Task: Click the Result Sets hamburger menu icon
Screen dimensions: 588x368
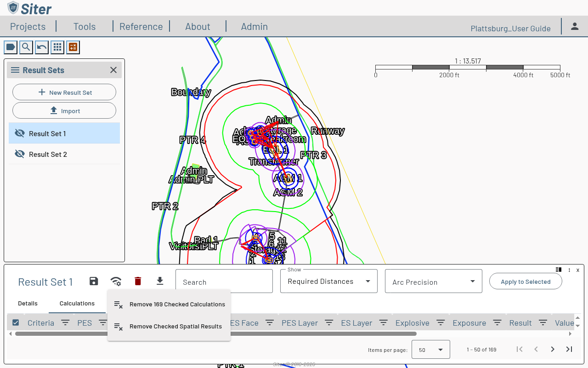Action: point(15,70)
